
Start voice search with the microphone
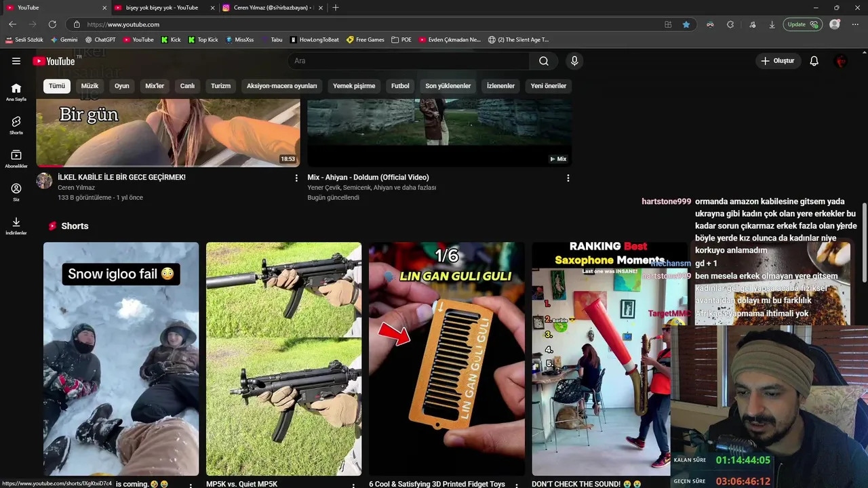[574, 61]
